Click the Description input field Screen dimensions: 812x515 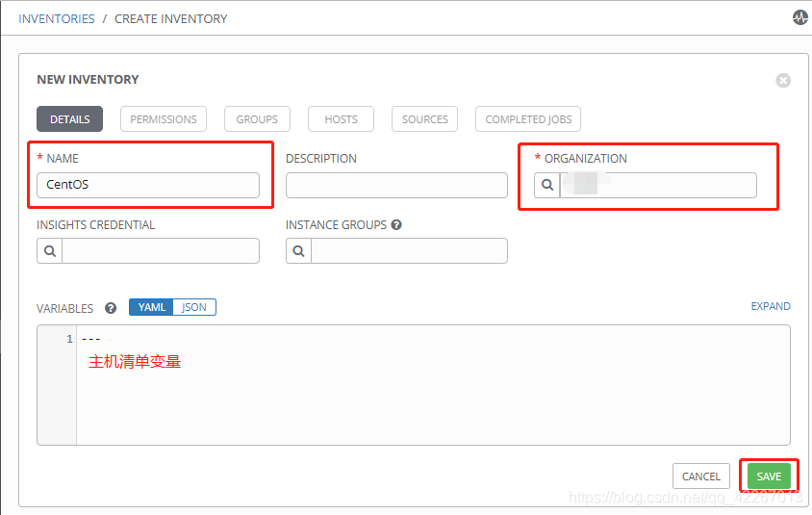396,185
